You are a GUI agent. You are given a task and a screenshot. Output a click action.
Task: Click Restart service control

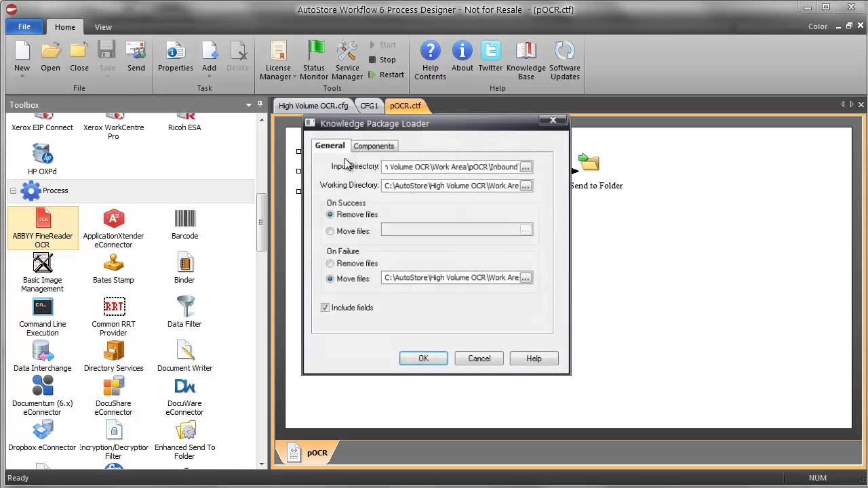[387, 75]
